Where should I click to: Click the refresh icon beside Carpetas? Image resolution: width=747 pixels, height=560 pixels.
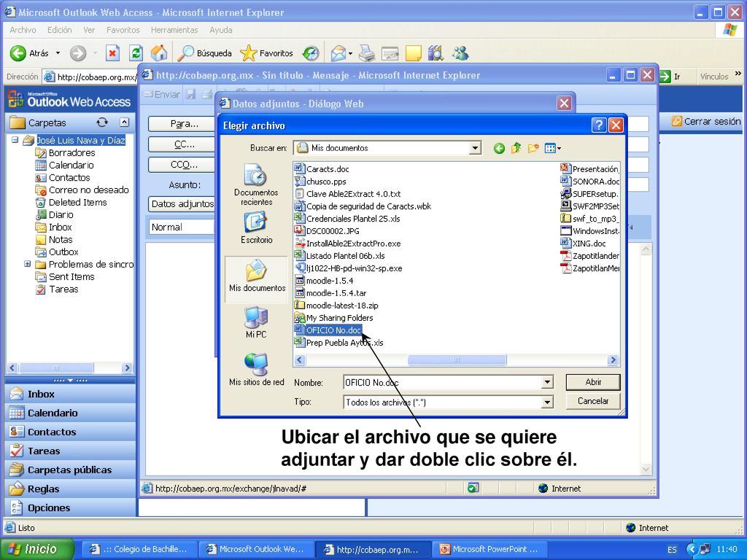(x=102, y=122)
